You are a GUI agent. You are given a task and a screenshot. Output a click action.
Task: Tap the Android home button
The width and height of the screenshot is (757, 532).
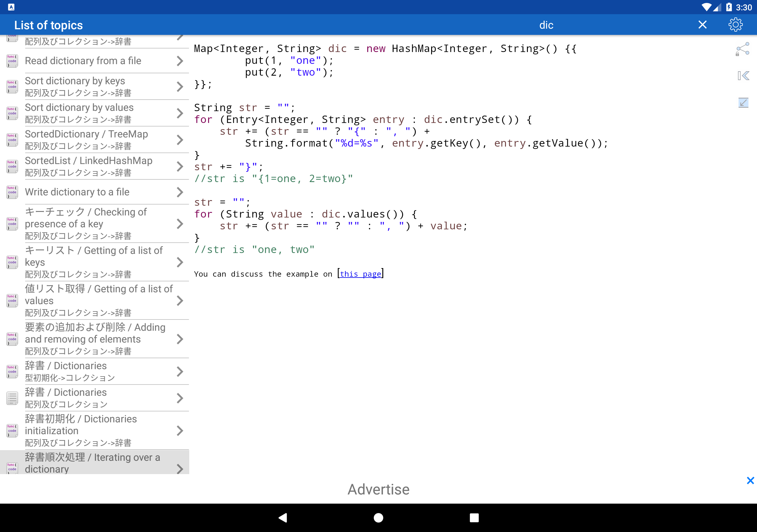378,518
